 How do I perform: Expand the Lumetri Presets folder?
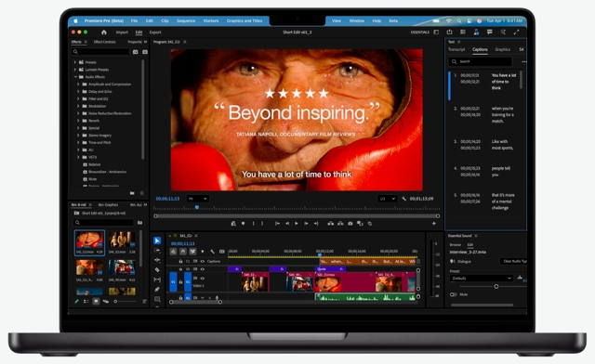point(74,70)
